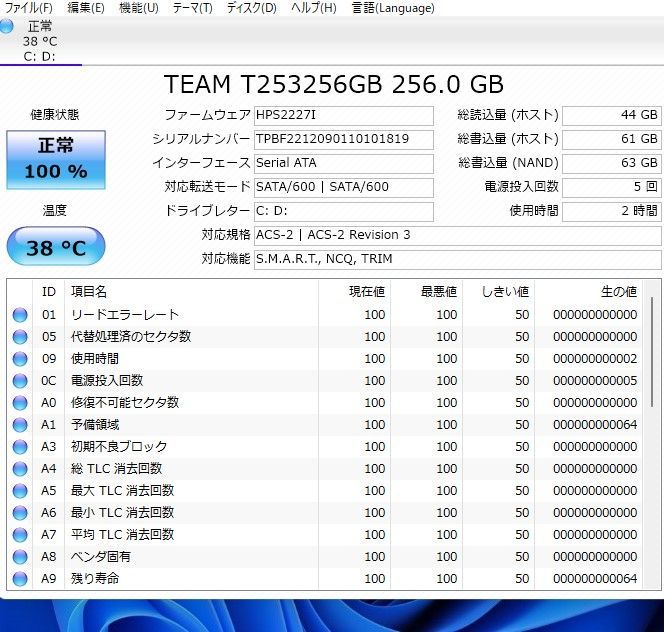Image resolution: width=664 pixels, height=632 pixels.
Task: Click the firmware field HPS2227I
Action: pyautogui.click(x=343, y=115)
